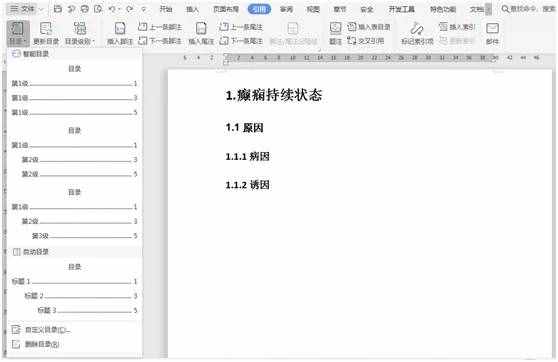
Task: Switch to the 开发工具 Developer Tools tab
Action: point(401,9)
